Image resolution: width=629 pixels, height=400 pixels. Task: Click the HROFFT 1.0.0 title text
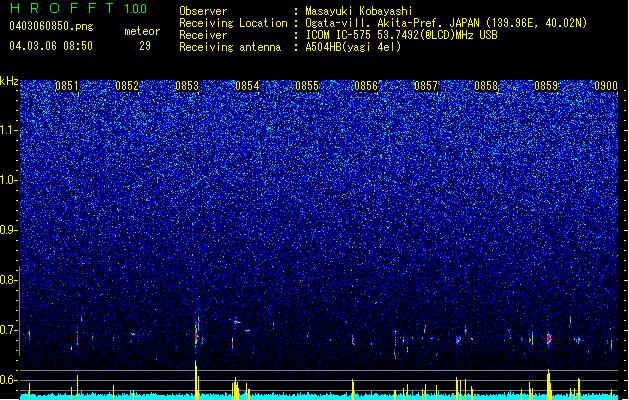click(x=79, y=8)
